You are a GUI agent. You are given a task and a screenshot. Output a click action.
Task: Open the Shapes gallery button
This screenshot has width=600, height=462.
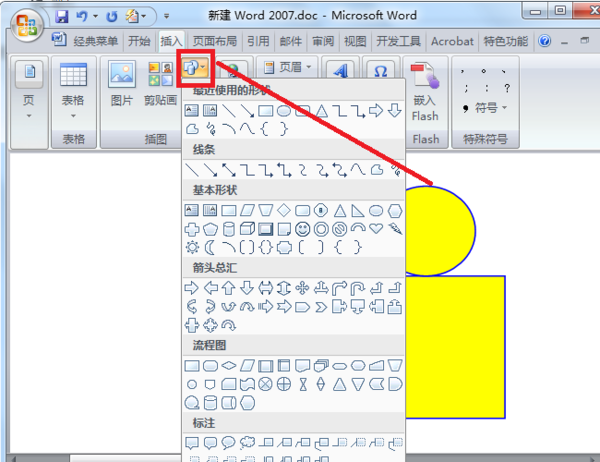195,68
